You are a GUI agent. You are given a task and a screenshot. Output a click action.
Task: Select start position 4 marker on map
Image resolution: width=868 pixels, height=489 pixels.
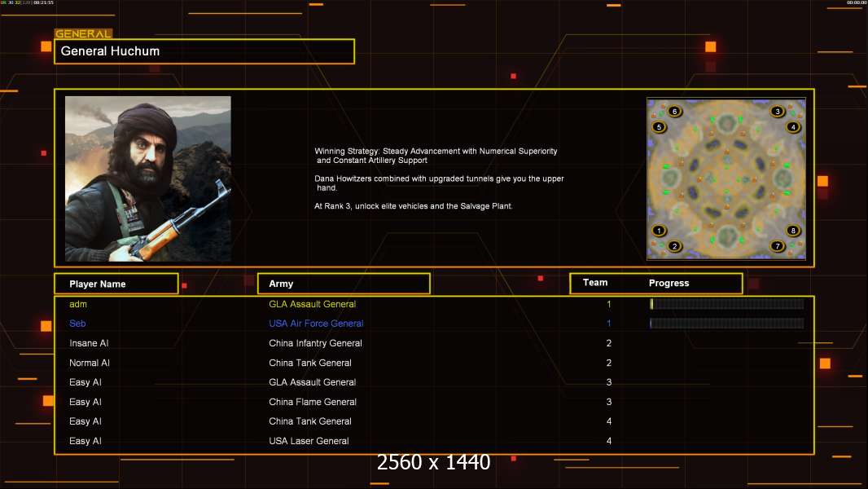point(793,127)
